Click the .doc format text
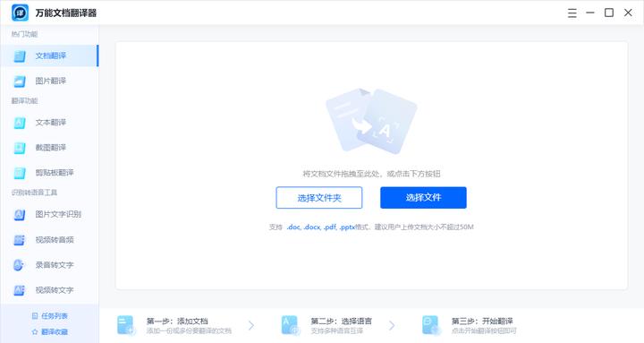This screenshot has width=644, height=343. click(x=293, y=227)
